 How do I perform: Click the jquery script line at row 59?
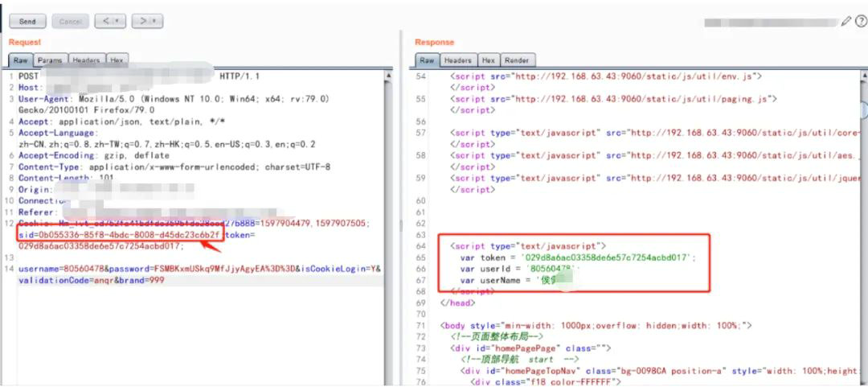(x=656, y=178)
